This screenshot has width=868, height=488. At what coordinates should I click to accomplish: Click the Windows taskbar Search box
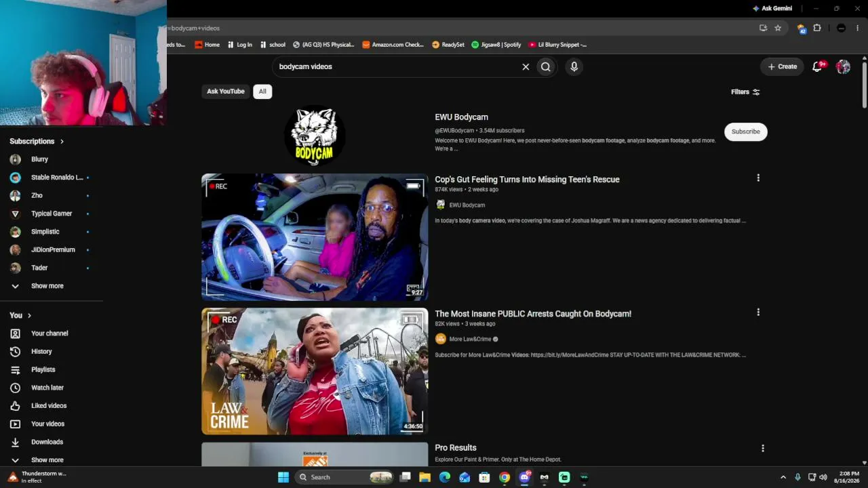click(x=345, y=477)
